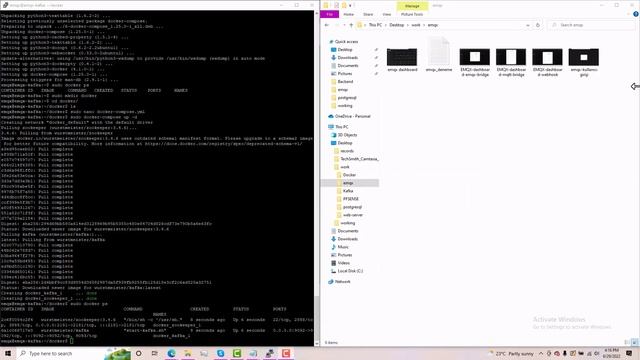Screen dimensions: 640x360
Task: Open green Camtasia icon on taskbar
Action: click(237, 353)
